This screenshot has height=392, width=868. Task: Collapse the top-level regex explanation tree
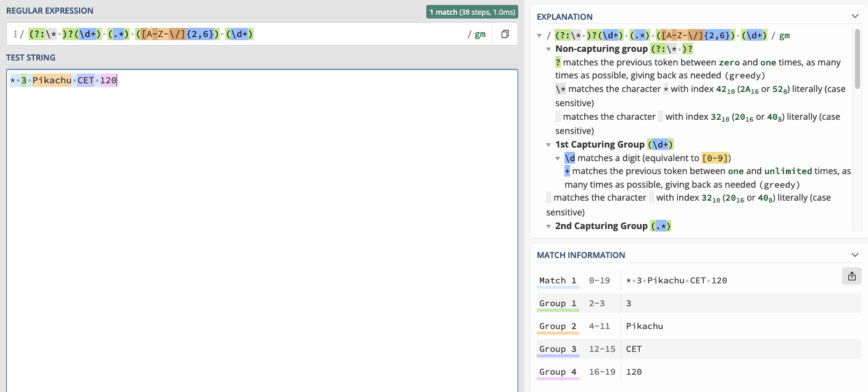pyautogui.click(x=539, y=36)
